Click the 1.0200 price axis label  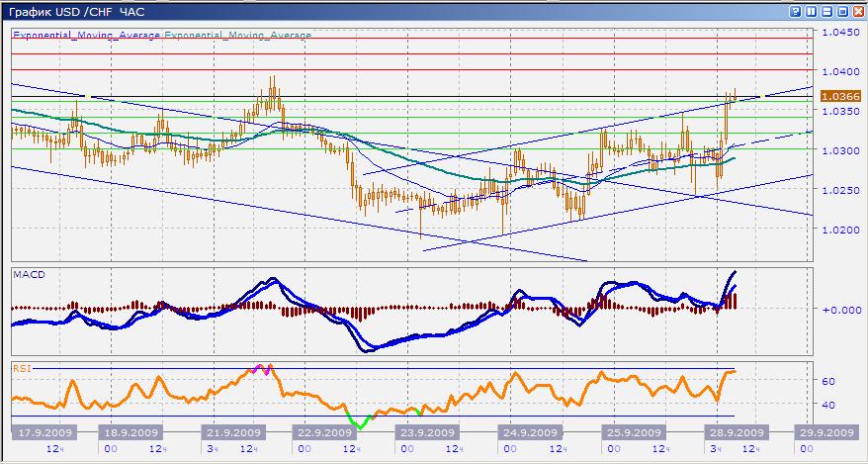click(838, 229)
